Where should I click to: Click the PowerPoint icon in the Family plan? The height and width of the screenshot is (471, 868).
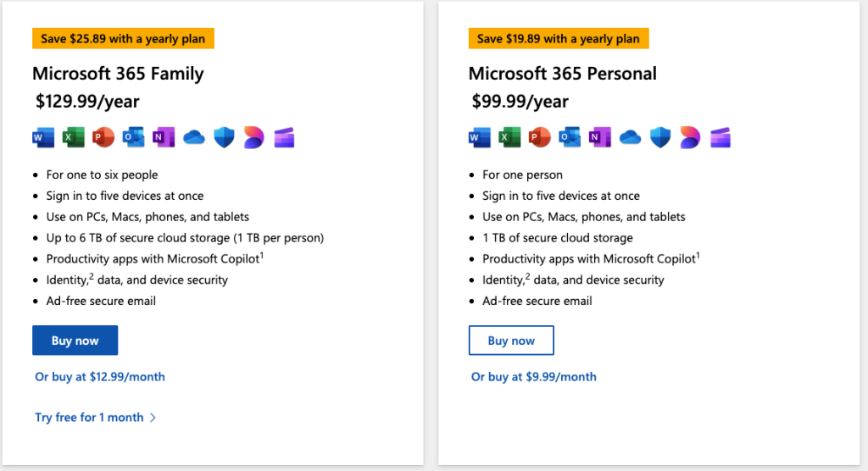[x=103, y=137]
